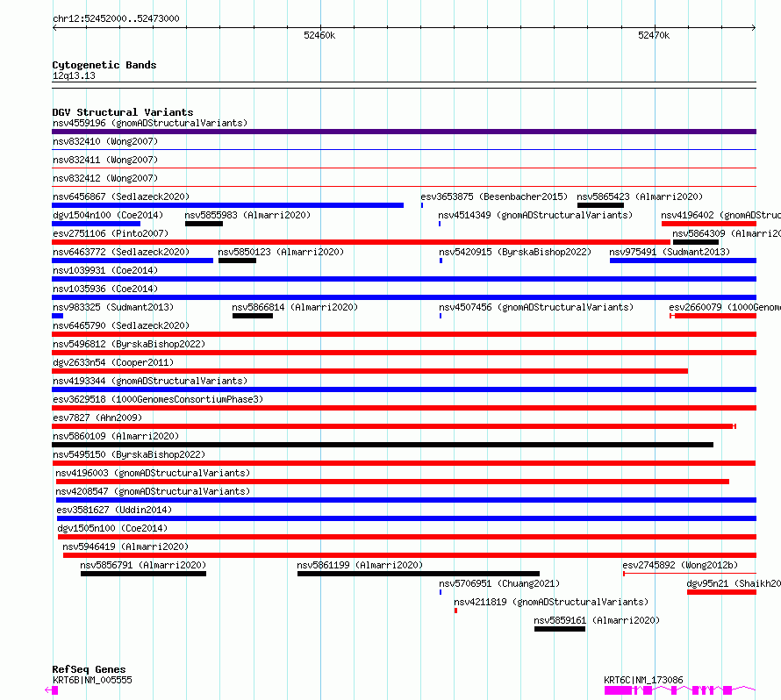
Task: Select the nsv832410 (Wong2007) variant label
Action: click(x=105, y=141)
